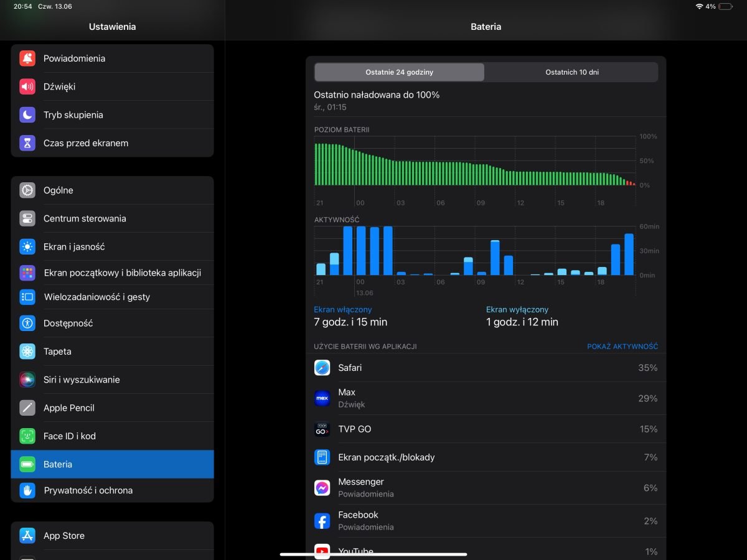Open Prywatność i ochrona row label
This screenshot has width=747, height=560.
point(88,490)
